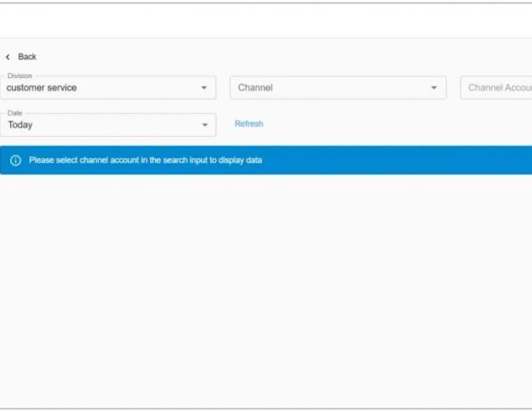Focus the Channel Account search input
The image size is (532, 411).
498,88
